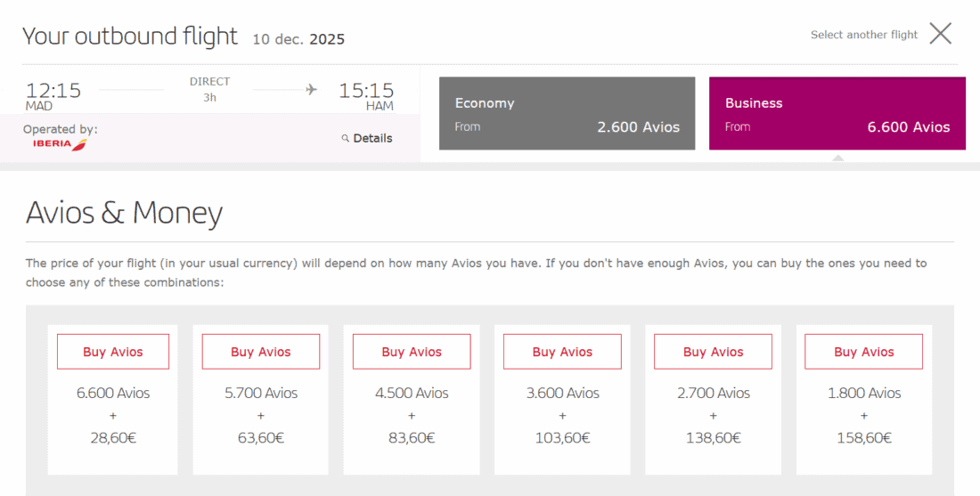Click the 15:15 HAM arrival time

click(x=365, y=91)
